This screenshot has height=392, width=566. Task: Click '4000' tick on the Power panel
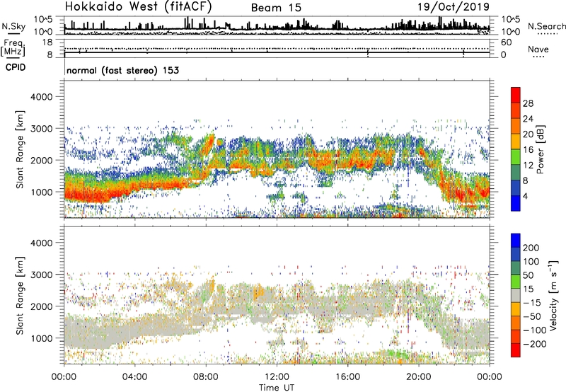(41, 97)
